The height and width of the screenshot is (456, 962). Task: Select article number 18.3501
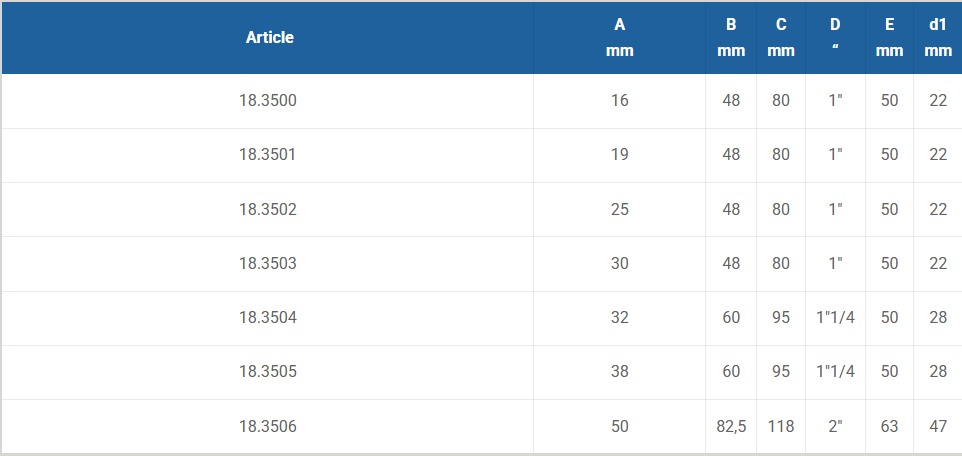point(268,155)
